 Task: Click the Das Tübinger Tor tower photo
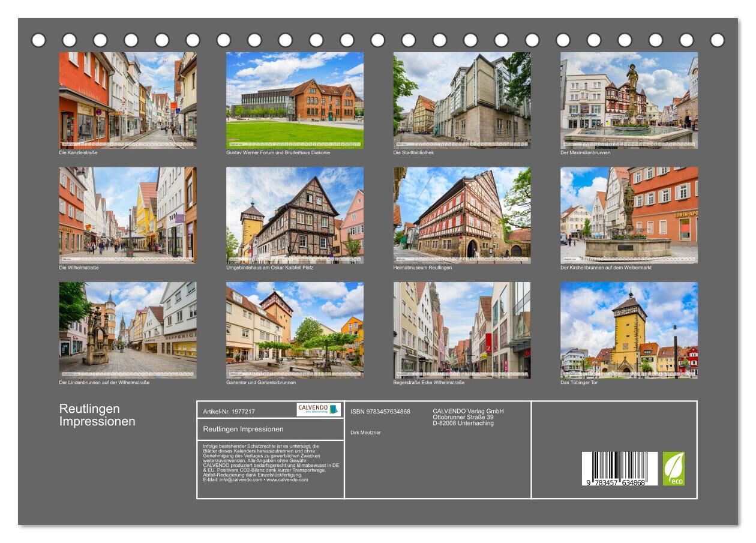pyautogui.click(x=629, y=330)
